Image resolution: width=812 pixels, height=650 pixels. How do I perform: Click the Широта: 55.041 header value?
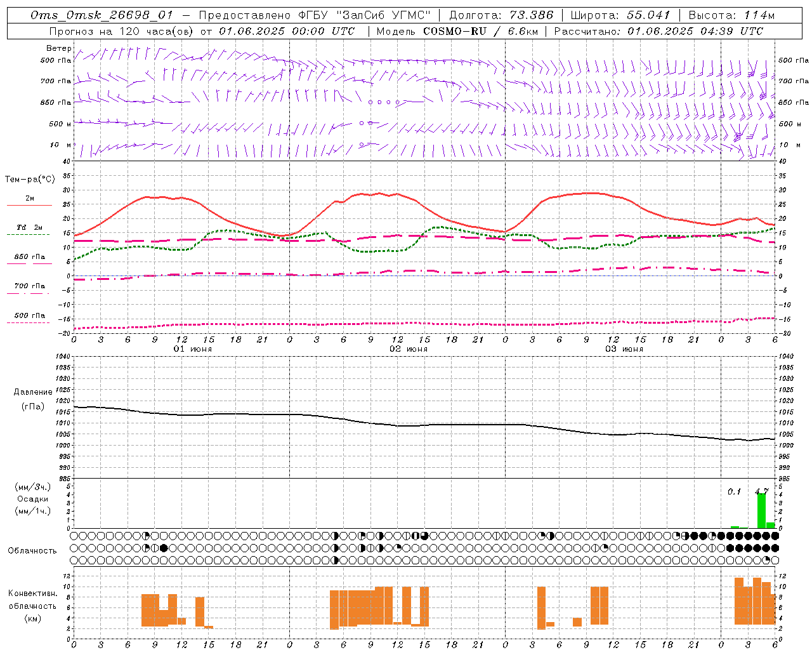[620, 15]
